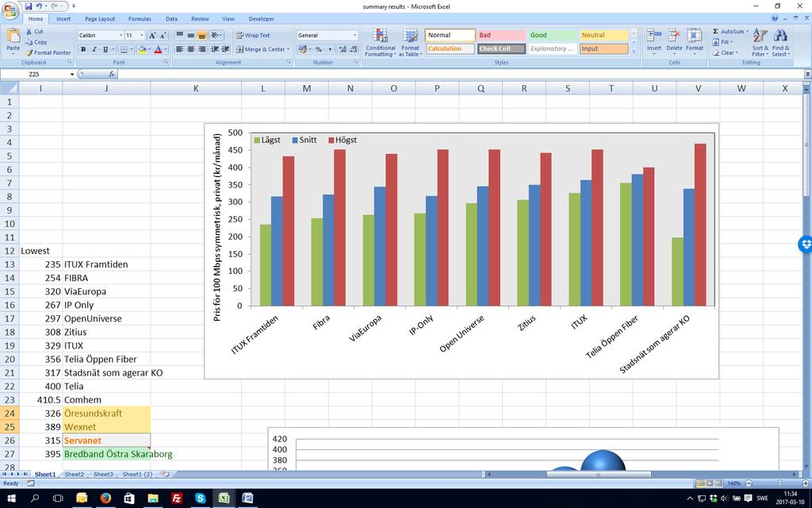Select the Data ribbon tab
812x508 pixels.
click(171, 19)
